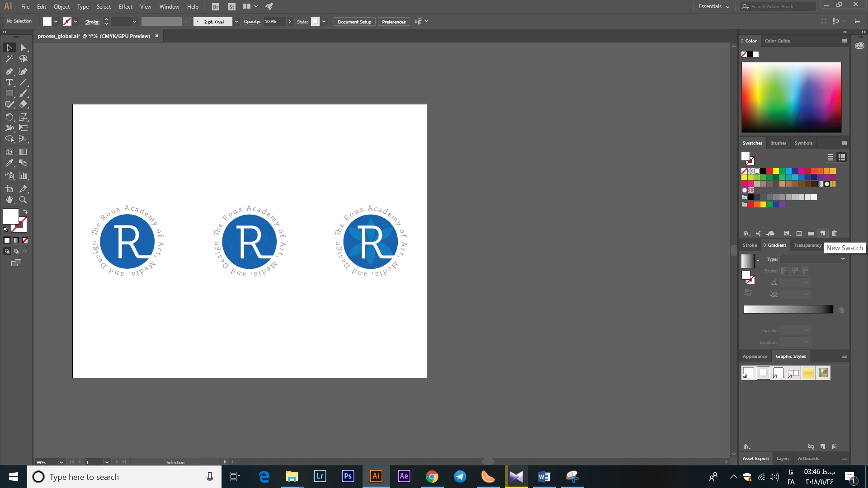Open the graphic Style dropdown
The image size is (868, 488).
tap(324, 22)
